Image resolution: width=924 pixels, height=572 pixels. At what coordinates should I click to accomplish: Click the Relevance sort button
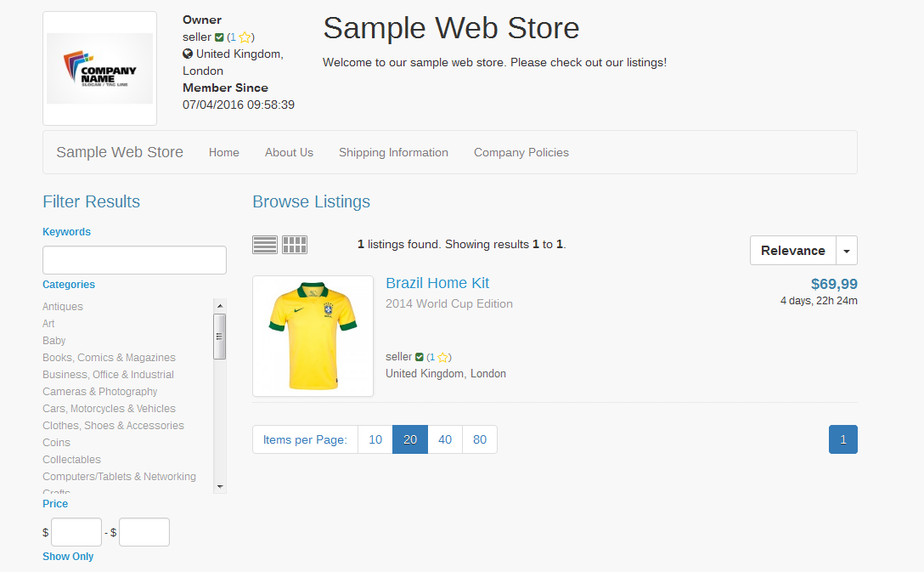tap(792, 251)
